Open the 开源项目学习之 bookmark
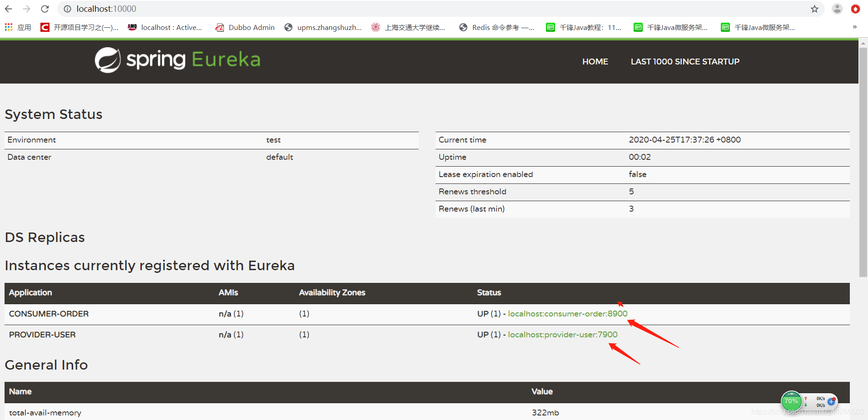 point(79,27)
